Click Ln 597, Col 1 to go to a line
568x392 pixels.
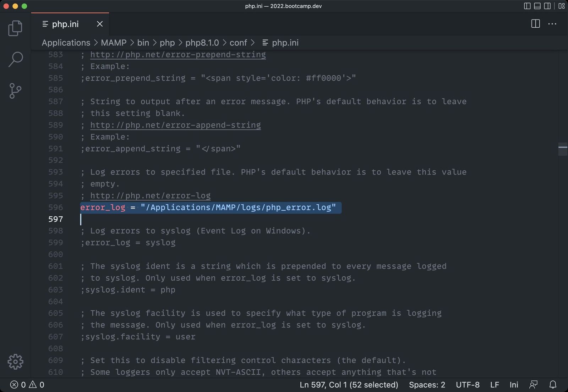coord(349,385)
